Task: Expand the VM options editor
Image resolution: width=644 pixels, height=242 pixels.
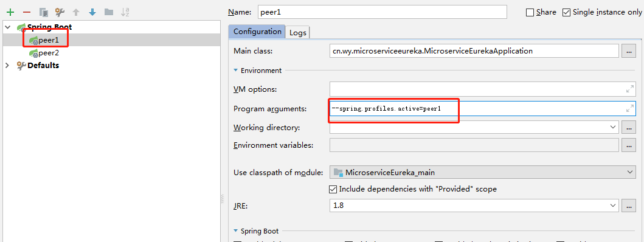Action: click(629, 89)
